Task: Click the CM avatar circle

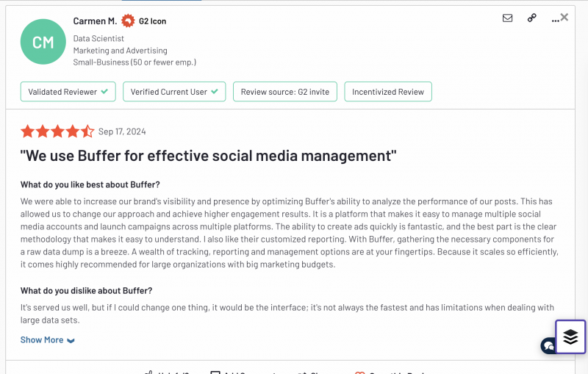Action: click(x=43, y=42)
